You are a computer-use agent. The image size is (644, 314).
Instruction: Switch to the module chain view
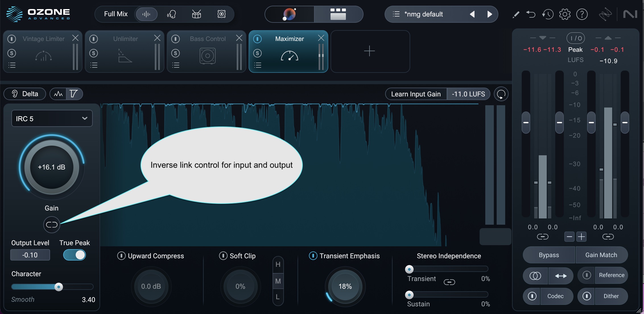point(338,14)
